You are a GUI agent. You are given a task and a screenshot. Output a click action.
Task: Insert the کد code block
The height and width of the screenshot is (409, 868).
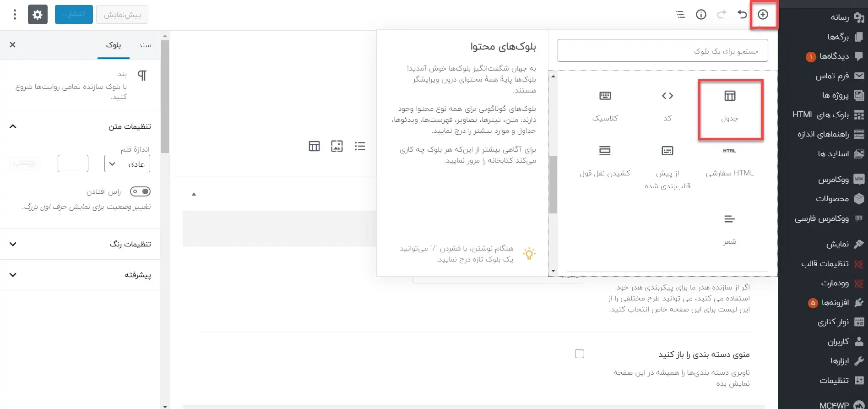coord(667,106)
